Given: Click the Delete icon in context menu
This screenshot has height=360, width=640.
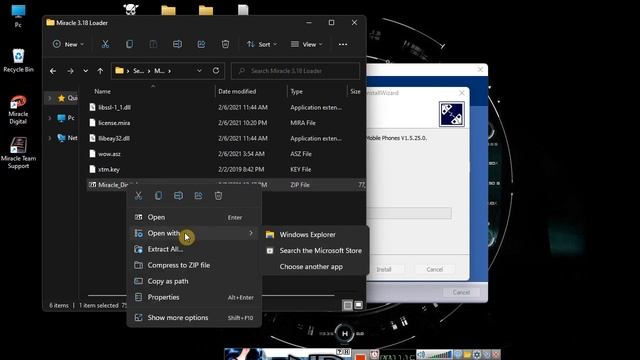Looking at the screenshot, I should (218, 196).
